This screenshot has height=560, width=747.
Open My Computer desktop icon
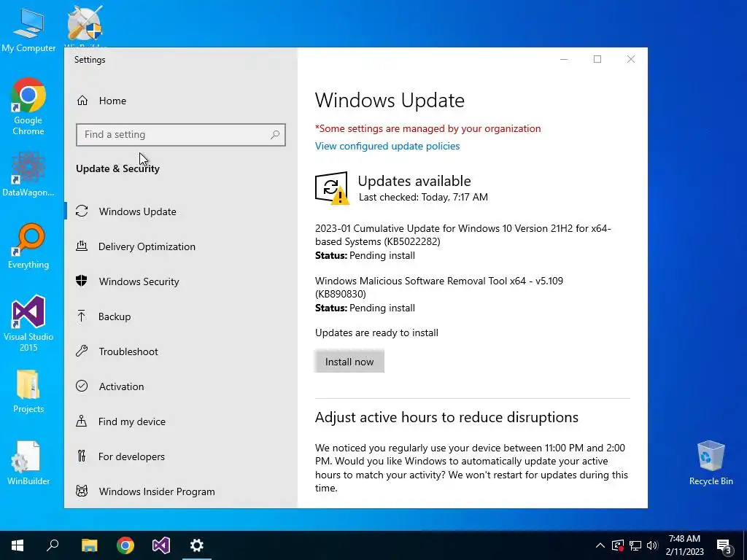click(x=28, y=29)
